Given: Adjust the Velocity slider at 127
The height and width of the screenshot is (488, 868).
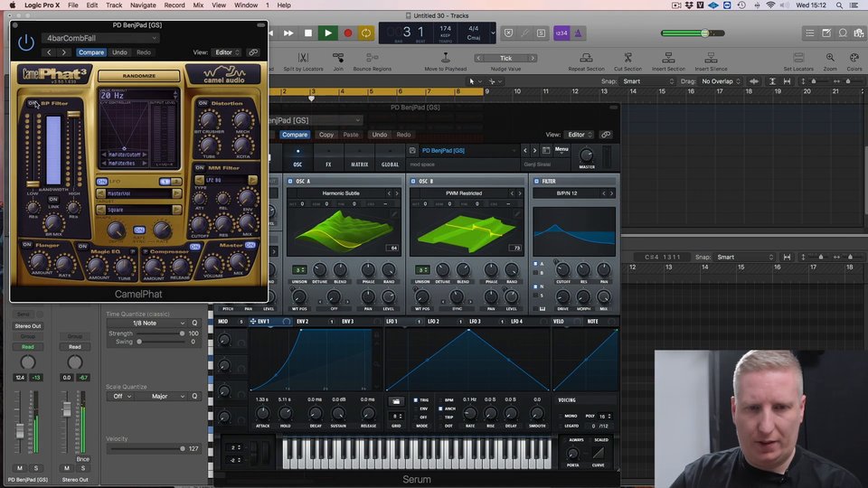Looking at the screenshot, I should click(146, 449).
